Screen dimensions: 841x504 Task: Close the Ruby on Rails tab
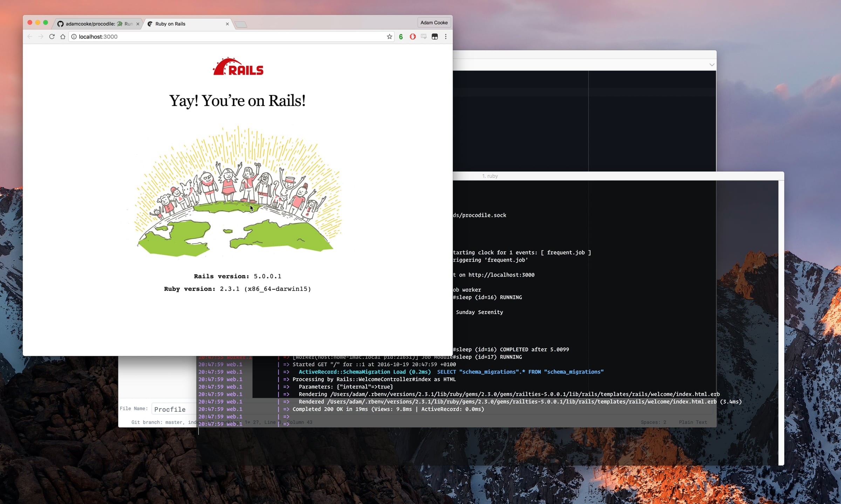(x=227, y=24)
